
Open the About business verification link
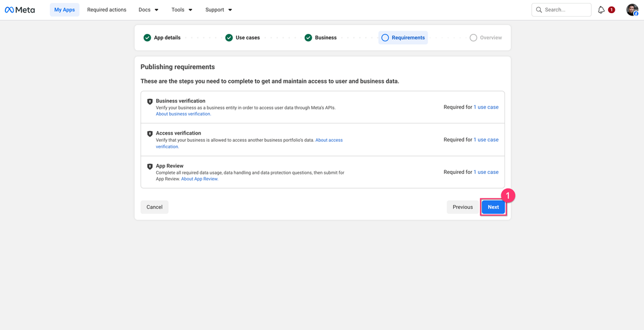(184, 114)
